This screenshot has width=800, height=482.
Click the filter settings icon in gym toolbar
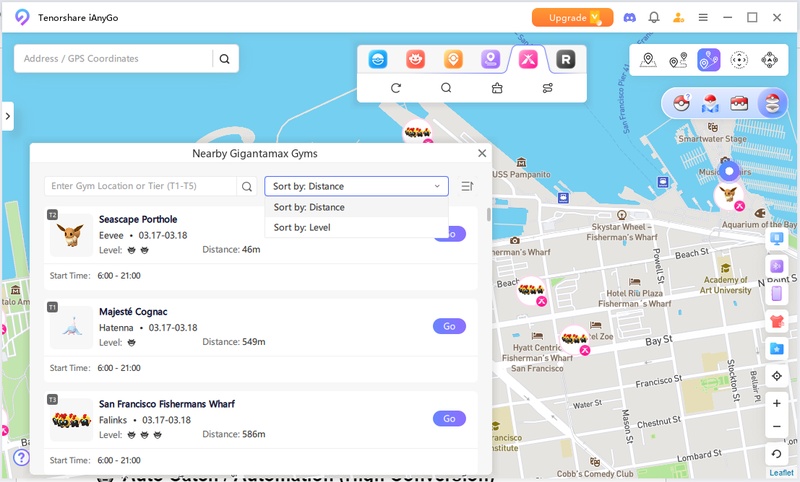pyautogui.click(x=547, y=88)
